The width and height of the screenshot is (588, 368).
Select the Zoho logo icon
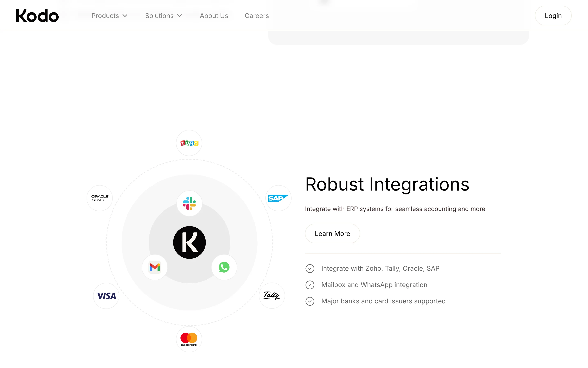189,143
